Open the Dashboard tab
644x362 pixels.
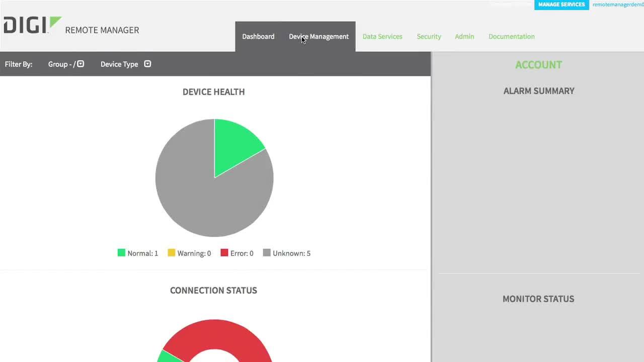(258, 37)
